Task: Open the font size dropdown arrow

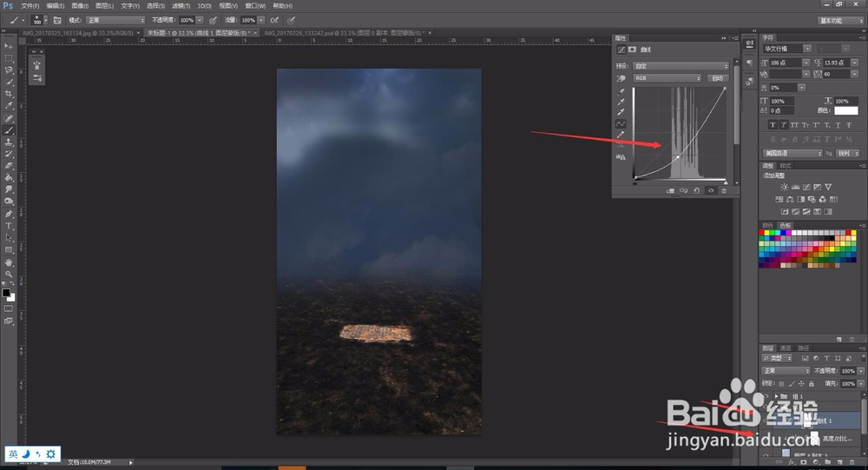Action: 806,63
